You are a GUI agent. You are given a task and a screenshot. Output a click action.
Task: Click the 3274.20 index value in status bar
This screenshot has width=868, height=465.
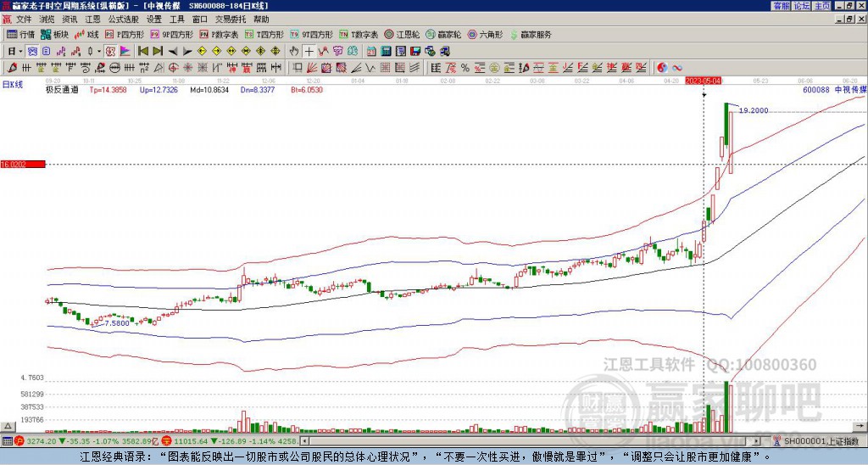point(42,441)
